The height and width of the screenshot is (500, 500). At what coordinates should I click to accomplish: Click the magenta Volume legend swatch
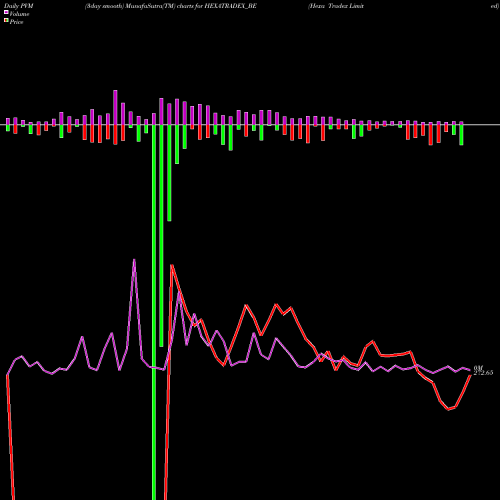click(x=6, y=12)
